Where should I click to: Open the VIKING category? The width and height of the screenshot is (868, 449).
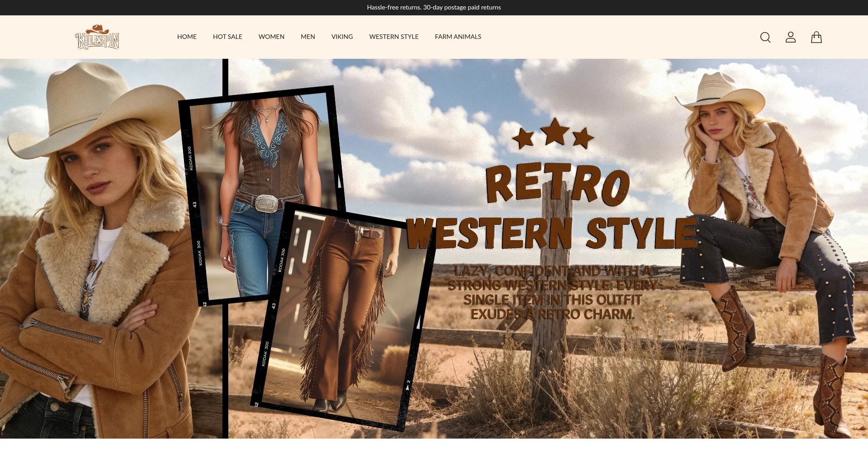pos(342,37)
